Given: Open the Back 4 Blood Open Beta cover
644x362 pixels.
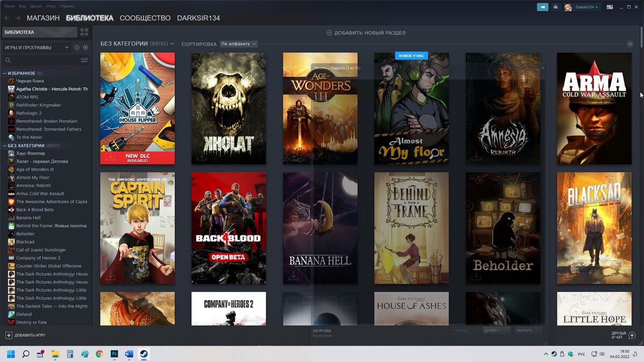Looking at the screenshot, I should click(229, 228).
